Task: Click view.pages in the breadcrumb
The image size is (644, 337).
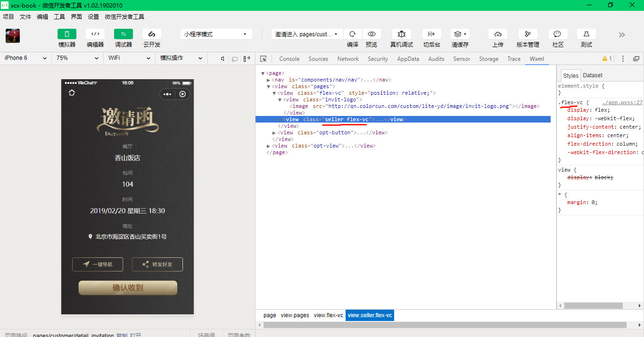Action: [295, 315]
